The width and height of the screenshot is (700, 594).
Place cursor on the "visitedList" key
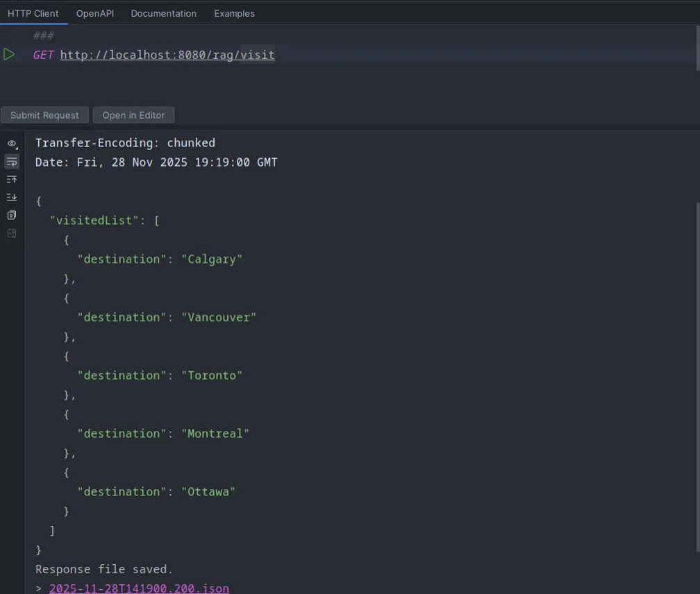pyautogui.click(x=94, y=220)
